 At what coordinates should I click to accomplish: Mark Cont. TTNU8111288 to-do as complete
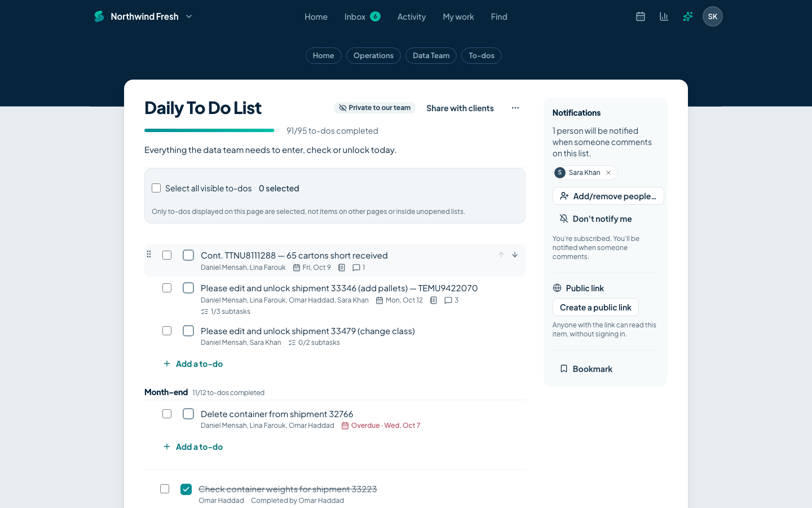188,255
